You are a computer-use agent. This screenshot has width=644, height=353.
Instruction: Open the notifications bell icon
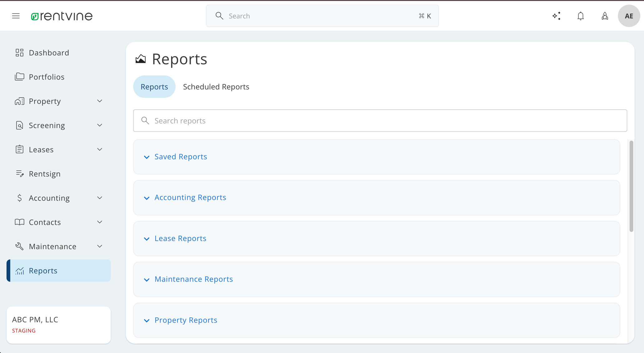[580, 16]
